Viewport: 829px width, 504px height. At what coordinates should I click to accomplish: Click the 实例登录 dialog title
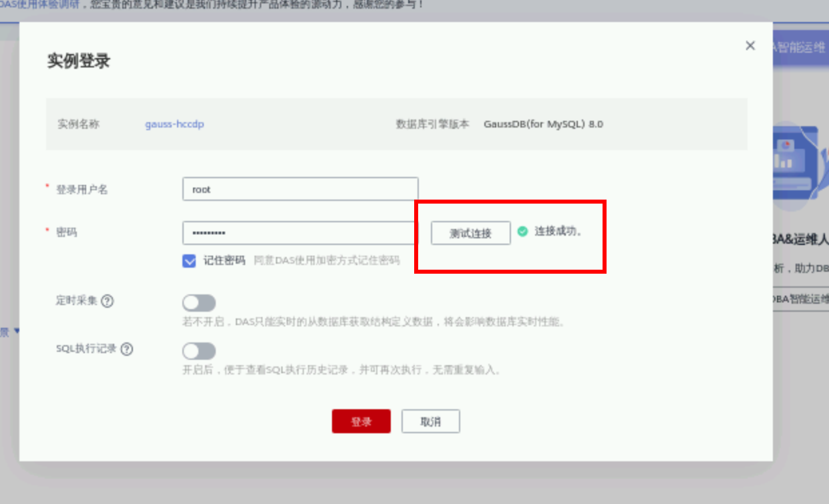pyautogui.click(x=79, y=61)
